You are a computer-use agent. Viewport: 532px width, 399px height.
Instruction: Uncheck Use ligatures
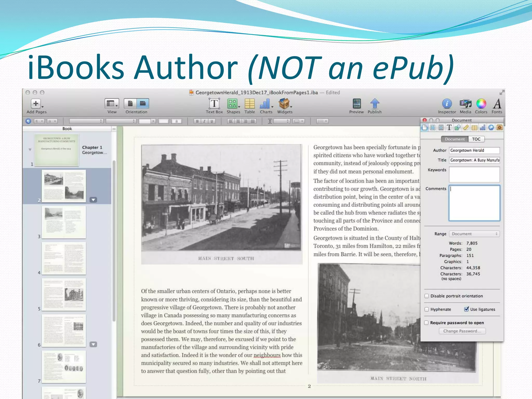coord(467,309)
